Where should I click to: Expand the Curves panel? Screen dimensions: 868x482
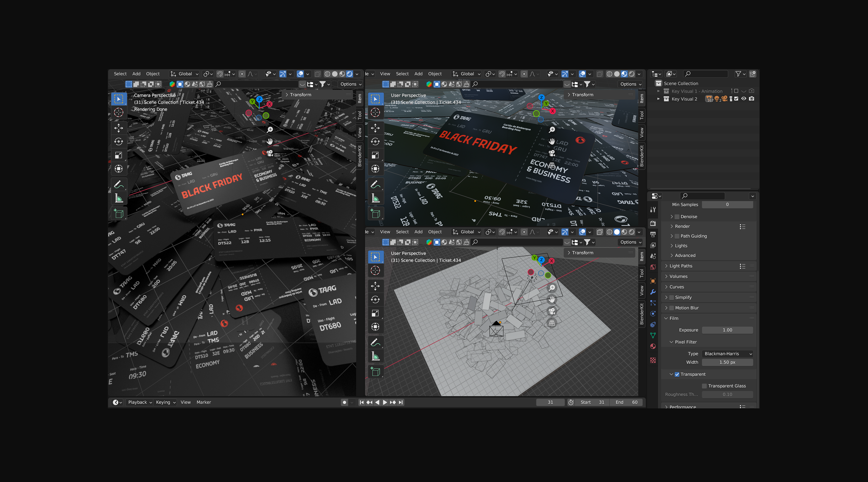(666, 287)
